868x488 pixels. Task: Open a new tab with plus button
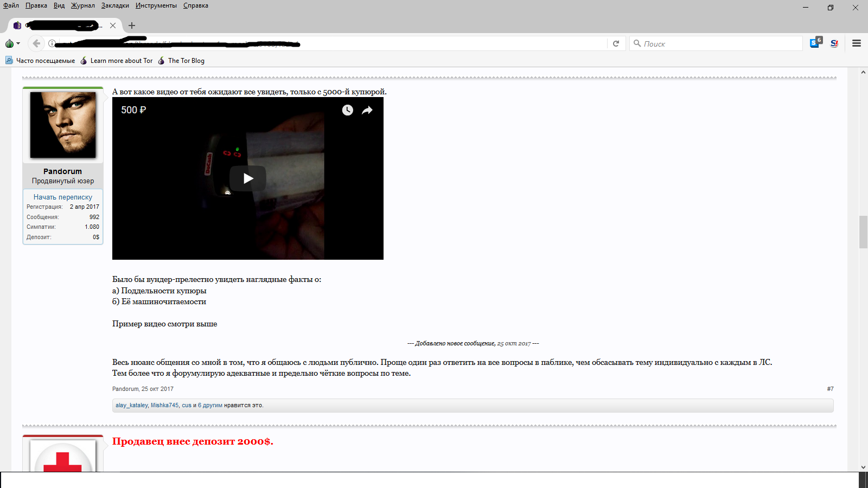(132, 25)
